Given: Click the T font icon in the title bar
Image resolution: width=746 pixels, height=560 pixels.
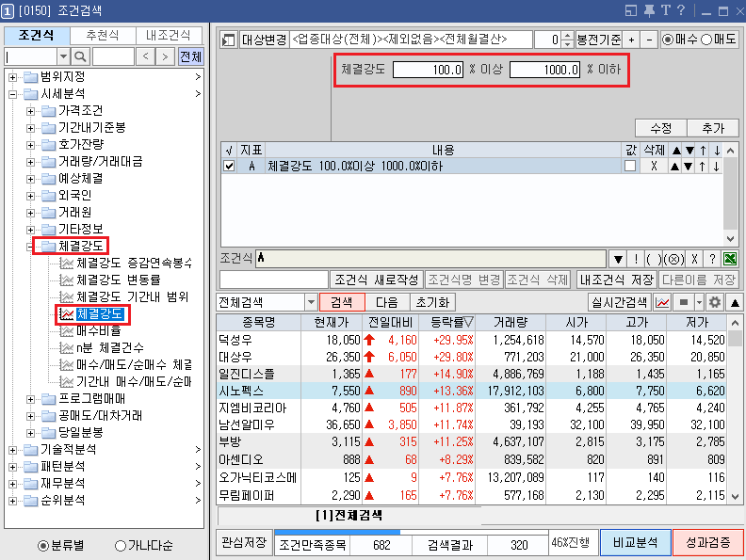Looking at the screenshot, I should point(665,10).
